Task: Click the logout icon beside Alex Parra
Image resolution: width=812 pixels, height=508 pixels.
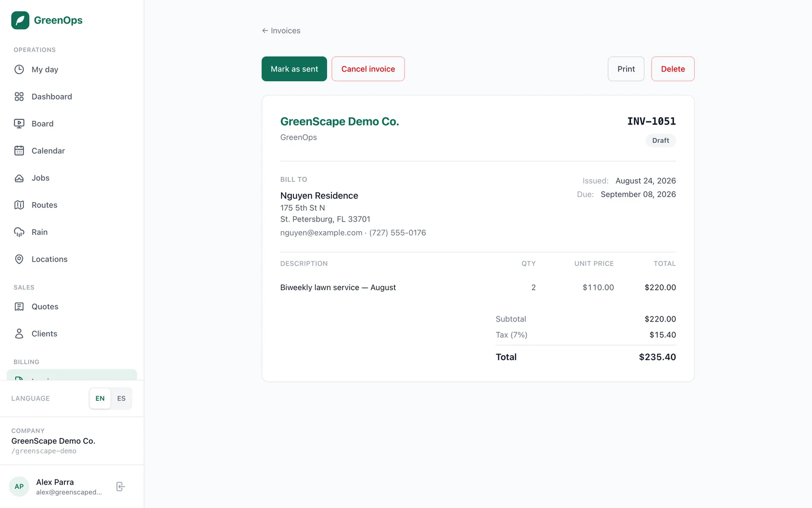Action: pos(120,487)
